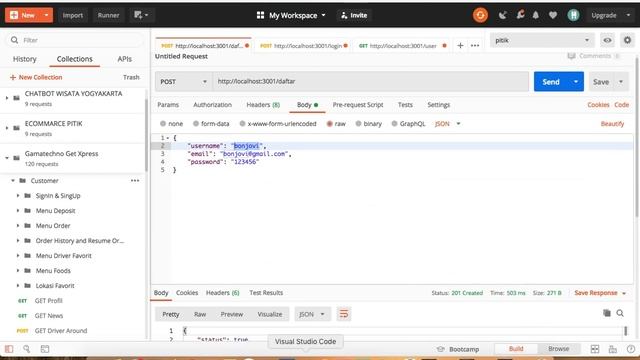Select x-www-form-urlencoded body type

click(242, 124)
